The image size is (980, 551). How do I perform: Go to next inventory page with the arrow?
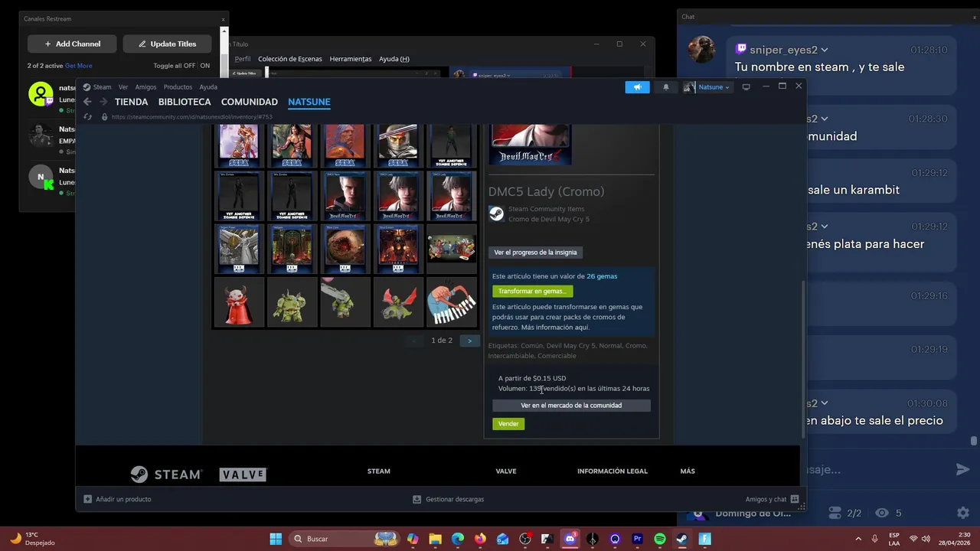[x=469, y=341]
